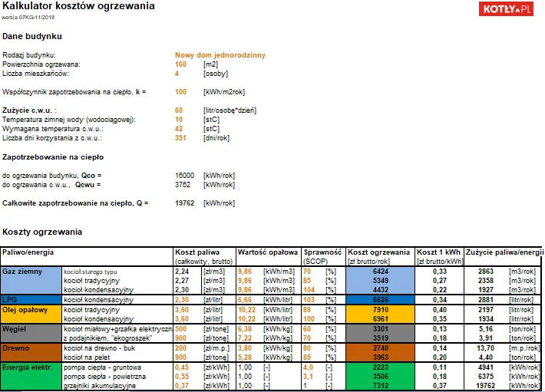Select the 'Nowy dom jednorodzinny' building type value

220,55
